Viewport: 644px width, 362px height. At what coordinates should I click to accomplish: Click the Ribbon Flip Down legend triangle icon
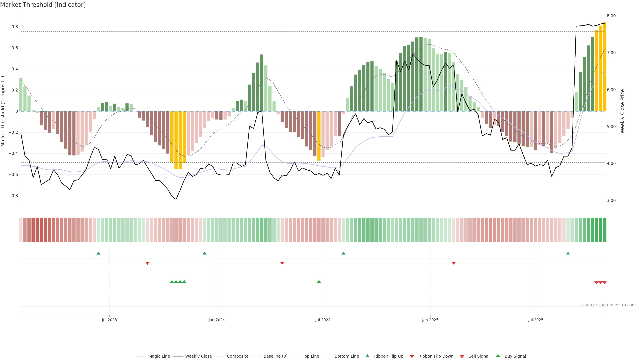pos(412,356)
